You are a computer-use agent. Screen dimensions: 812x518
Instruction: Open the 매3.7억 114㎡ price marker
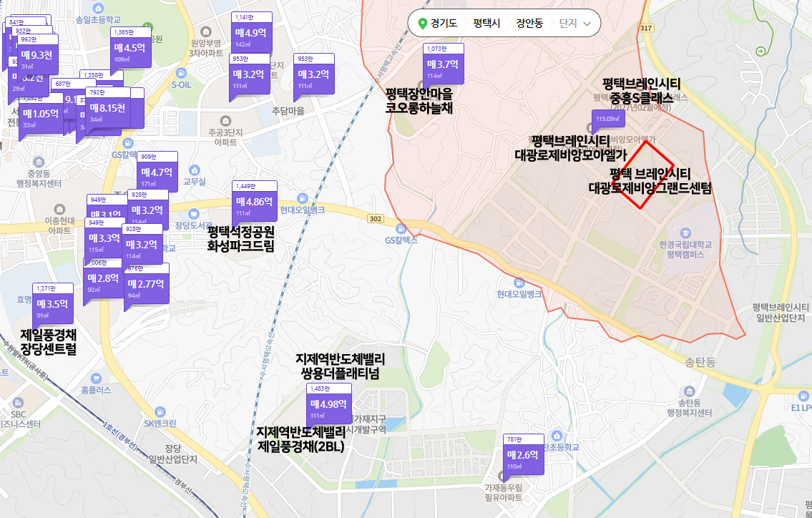444,64
